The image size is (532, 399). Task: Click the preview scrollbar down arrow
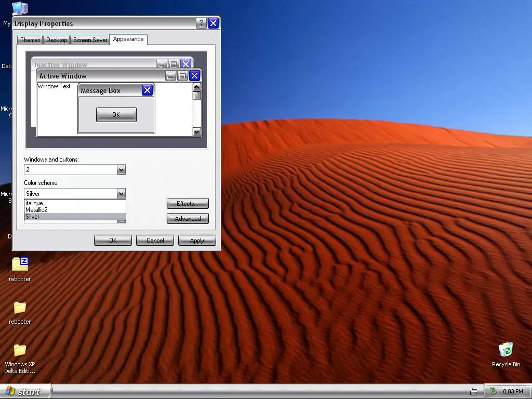(x=197, y=131)
